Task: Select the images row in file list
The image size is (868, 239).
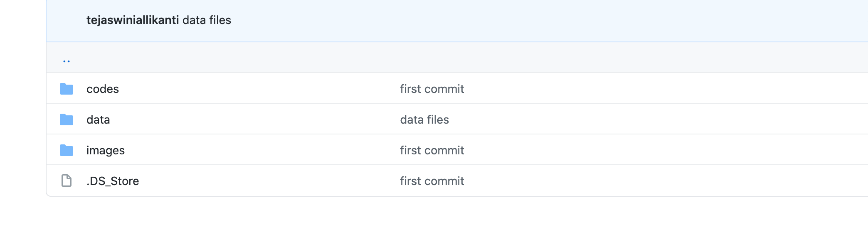Action: pos(624,150)
